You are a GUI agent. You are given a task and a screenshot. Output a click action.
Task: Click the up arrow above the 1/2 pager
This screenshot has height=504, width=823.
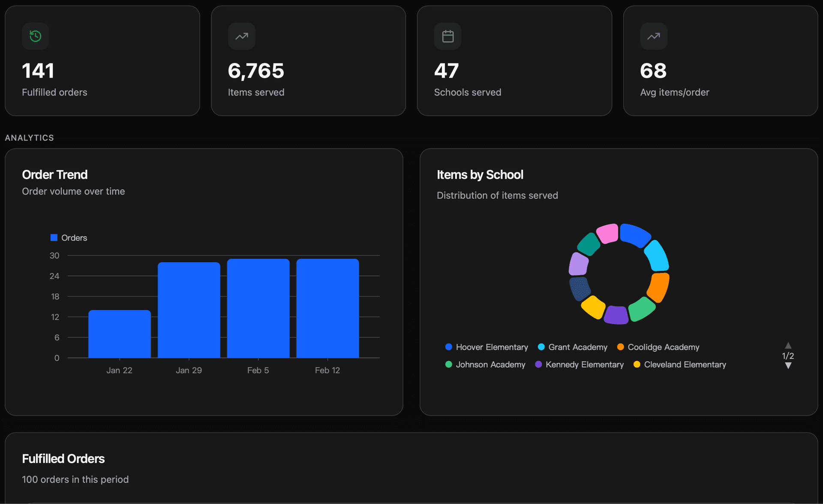click(788, 345)
